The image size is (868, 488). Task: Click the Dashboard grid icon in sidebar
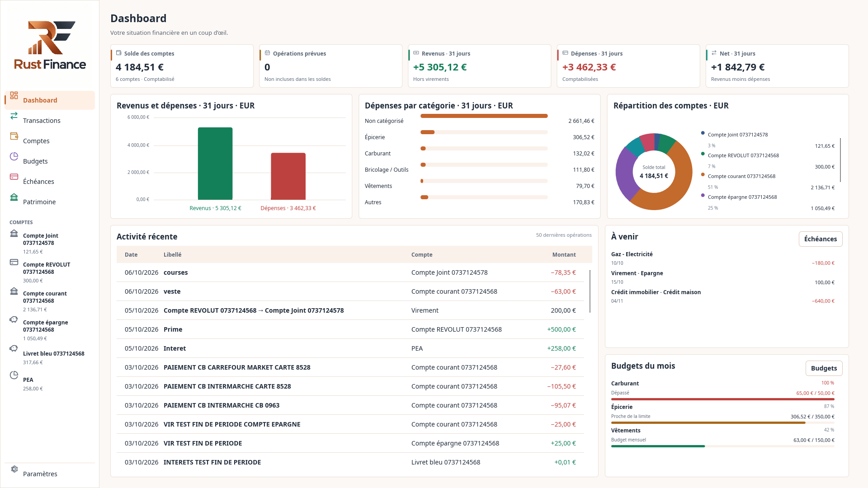[x=14, y=95]
